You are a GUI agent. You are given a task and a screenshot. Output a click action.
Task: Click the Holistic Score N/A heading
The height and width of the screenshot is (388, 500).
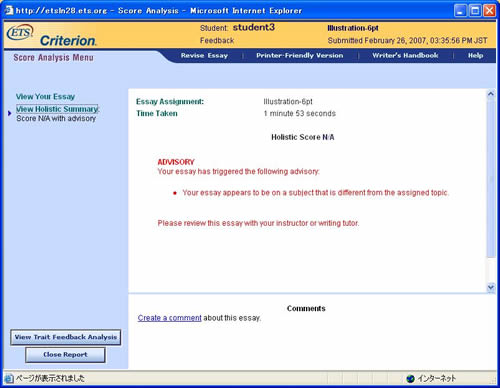click(x=303, y=137)
